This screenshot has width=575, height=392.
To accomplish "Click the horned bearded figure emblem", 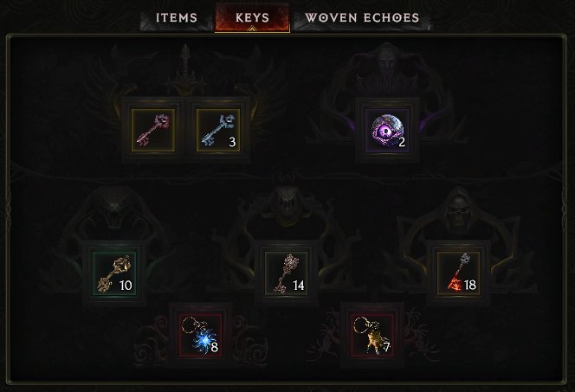I will (387, 67).
